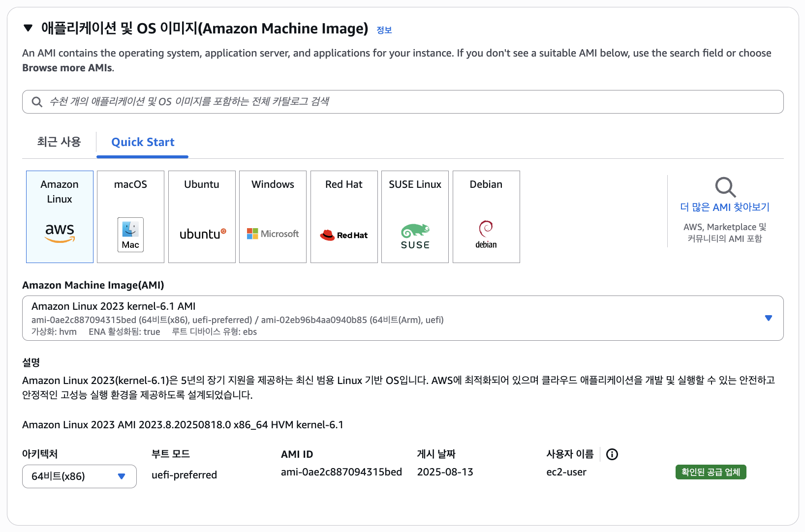Select the Amazon Linux aws logo tile
The width and height of the screenshot is (805, 532).
coord(60,217)
